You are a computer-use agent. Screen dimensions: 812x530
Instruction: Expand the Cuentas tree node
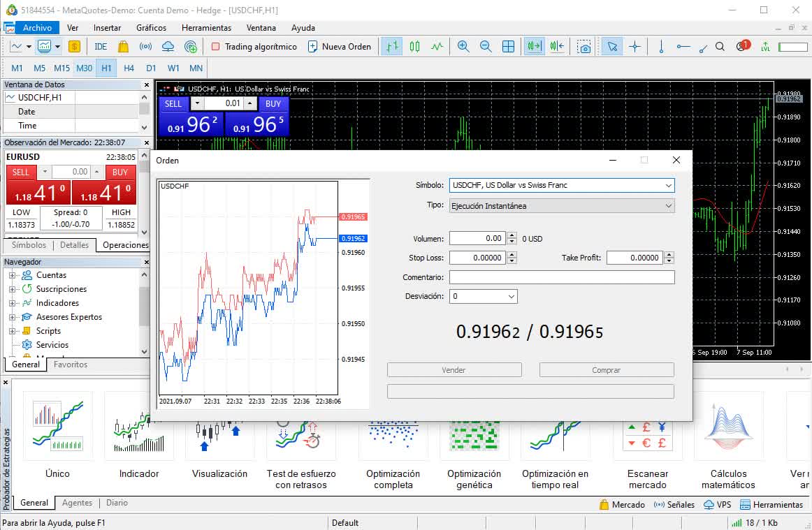(x=12, y=275)
